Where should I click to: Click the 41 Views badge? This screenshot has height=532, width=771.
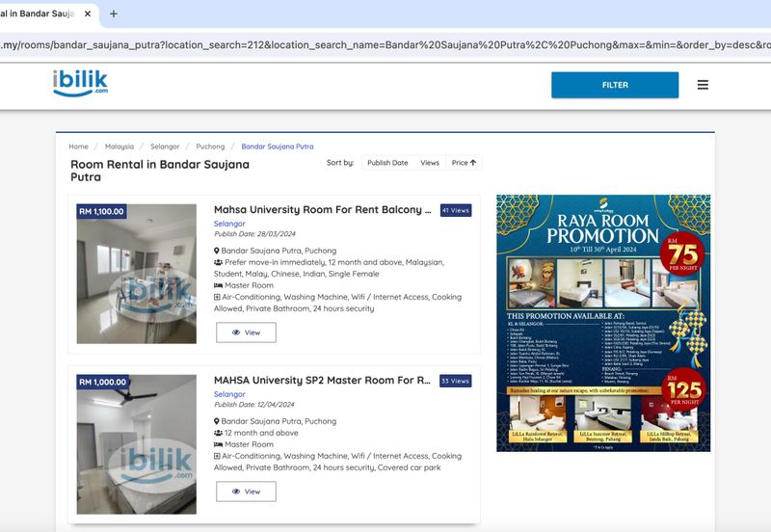455,210
